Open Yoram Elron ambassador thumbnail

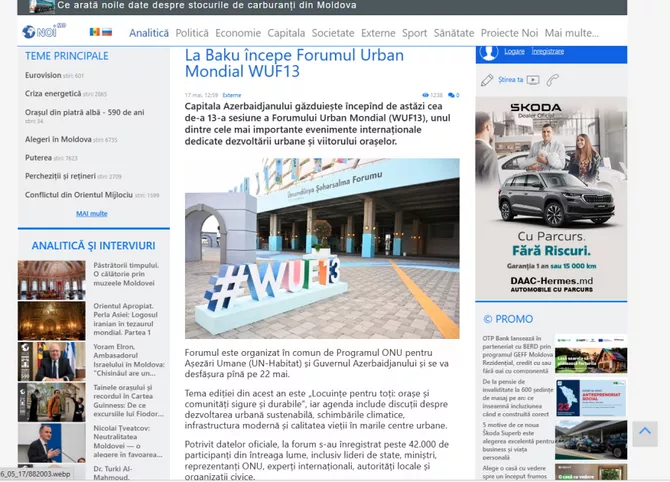pyautogui.click(x=52, y=362)
